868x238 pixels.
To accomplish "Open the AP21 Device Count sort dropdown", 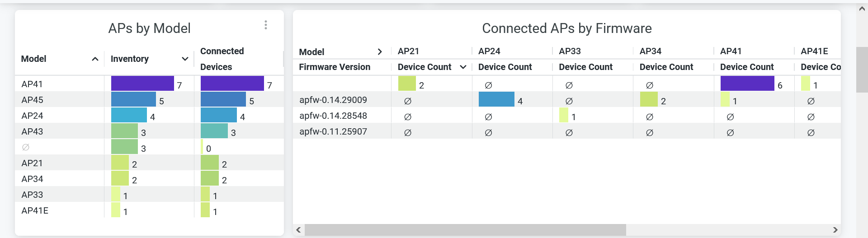I will (x=463, y=67).
